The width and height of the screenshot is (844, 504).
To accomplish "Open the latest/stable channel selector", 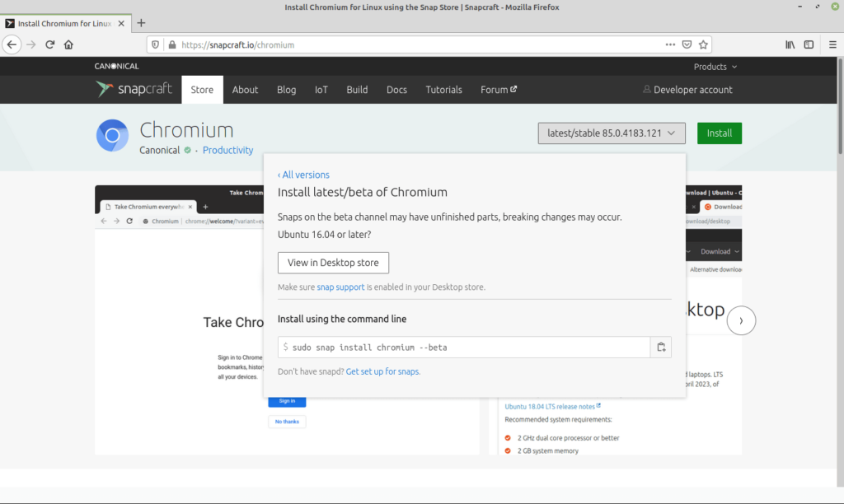I will click(612, 133).
